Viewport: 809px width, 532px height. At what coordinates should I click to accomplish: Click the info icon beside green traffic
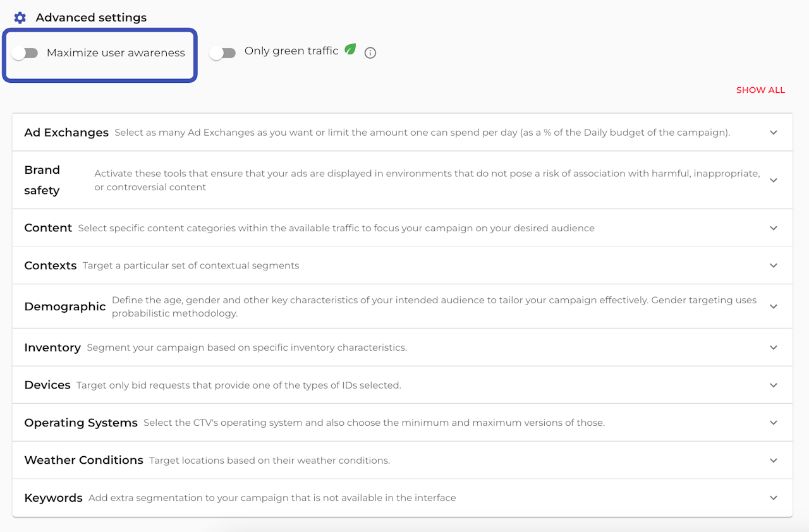point(370,53)
